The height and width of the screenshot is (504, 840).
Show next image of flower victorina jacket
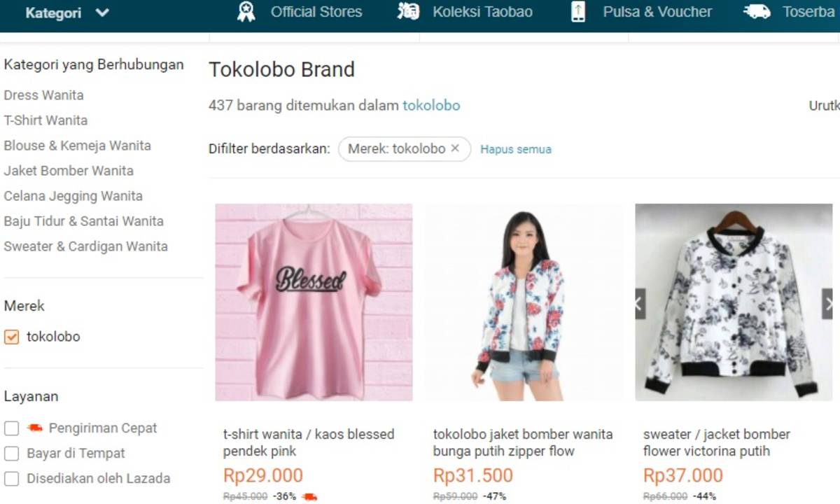pyautogui.click(x=828, y=304)
